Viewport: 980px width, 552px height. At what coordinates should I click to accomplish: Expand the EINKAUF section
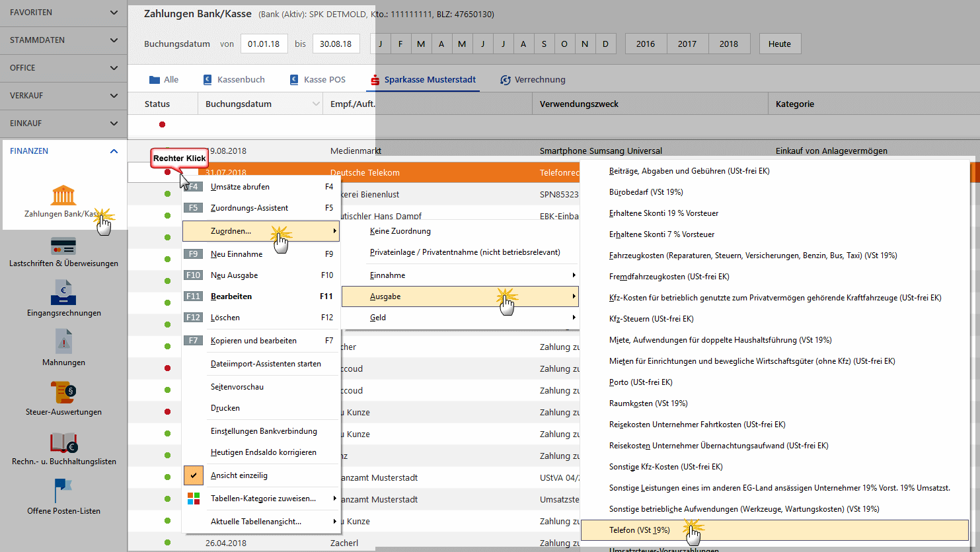pyautogui.click(x=114, y=123)
